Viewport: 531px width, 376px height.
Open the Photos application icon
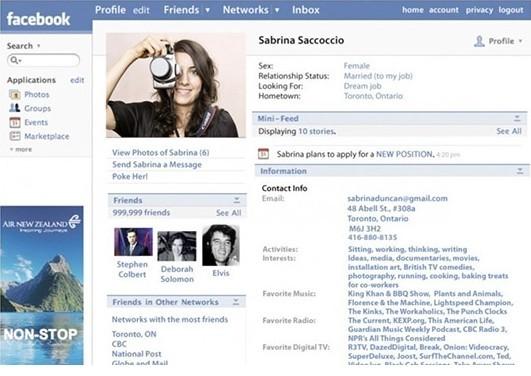[15, 95]
